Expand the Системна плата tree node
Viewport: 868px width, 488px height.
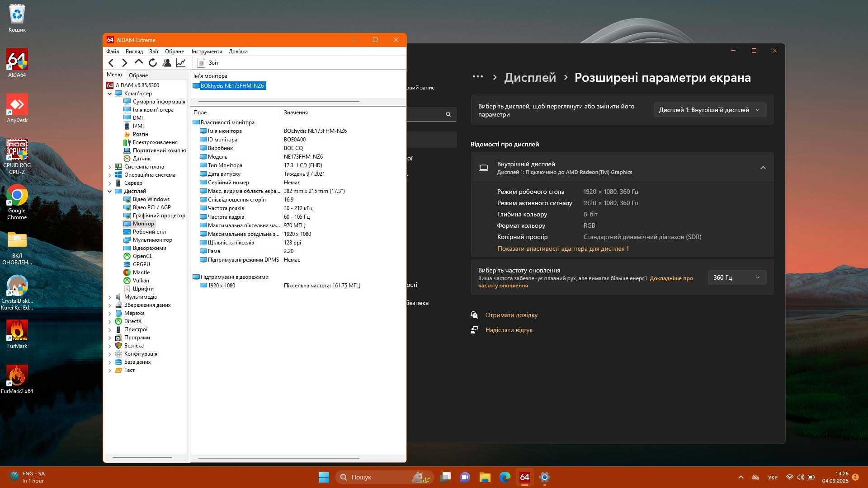tap(109, 167)
